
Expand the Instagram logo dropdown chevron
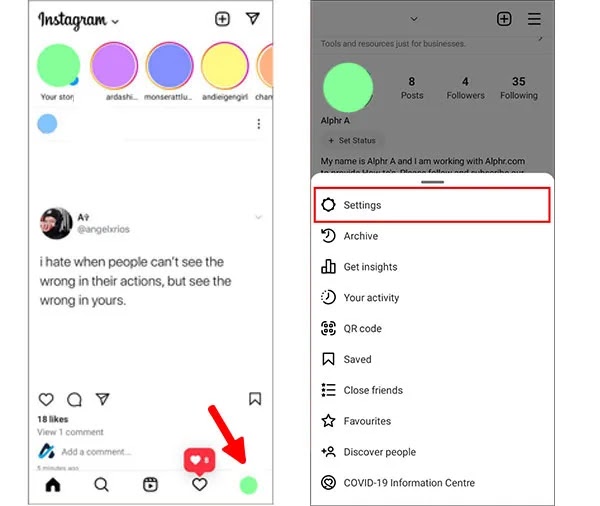(115, 21)
